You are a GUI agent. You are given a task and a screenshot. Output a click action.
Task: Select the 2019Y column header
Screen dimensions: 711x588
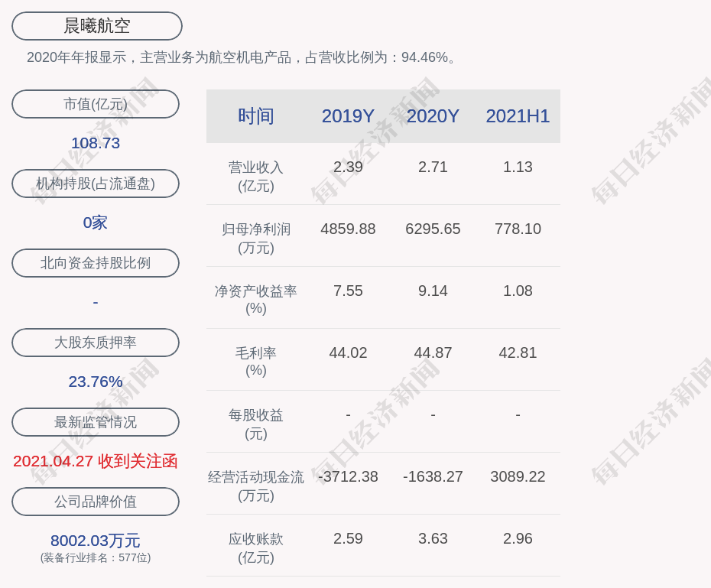point(349,116)
